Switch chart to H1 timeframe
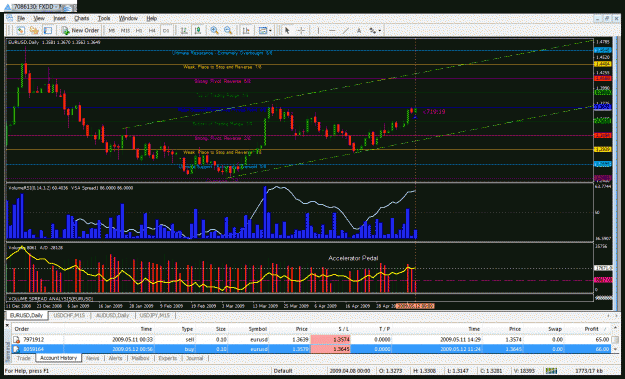Screen dimensions: 625x379 click(x=139, y=30)
